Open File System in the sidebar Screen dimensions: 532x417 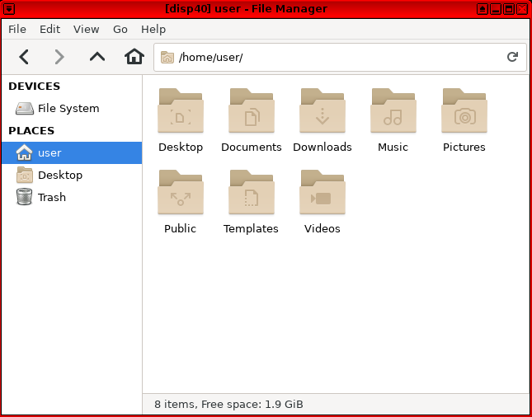(68, 108)
